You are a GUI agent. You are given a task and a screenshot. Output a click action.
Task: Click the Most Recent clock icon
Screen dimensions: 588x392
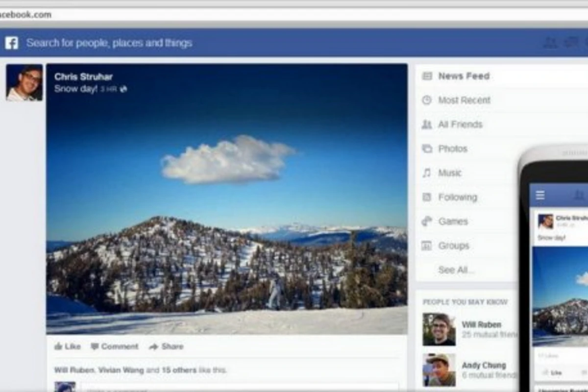click(x=427, y=100)
